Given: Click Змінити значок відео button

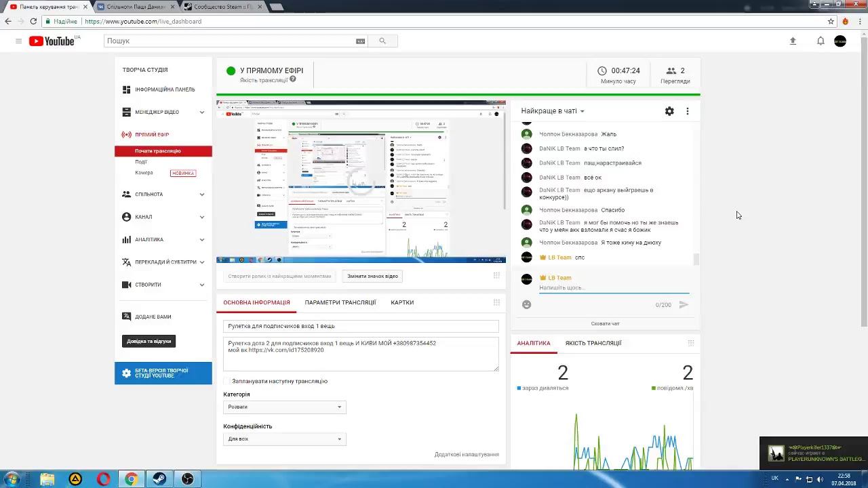Looking at the screenshot, I should click(x=372, y=277).
